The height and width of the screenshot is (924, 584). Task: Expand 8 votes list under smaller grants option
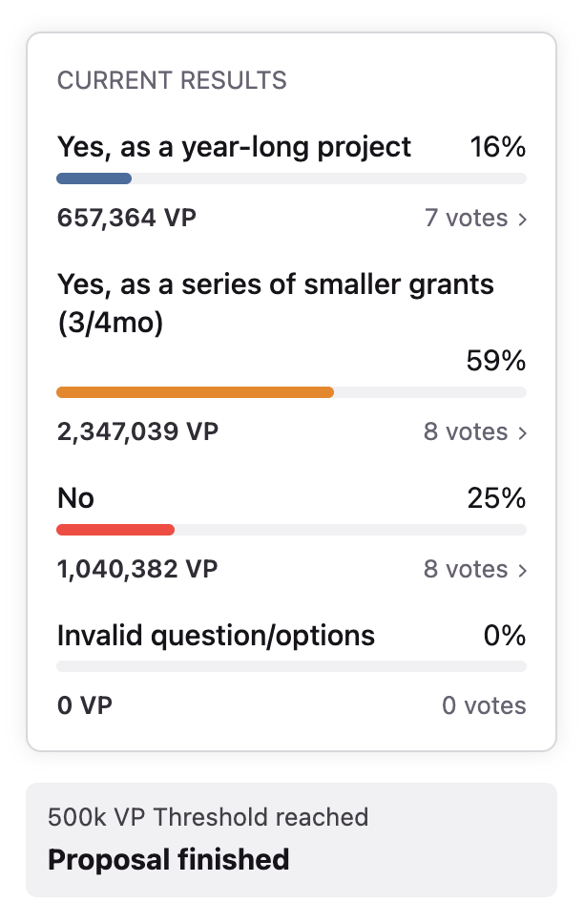point(474,432)
